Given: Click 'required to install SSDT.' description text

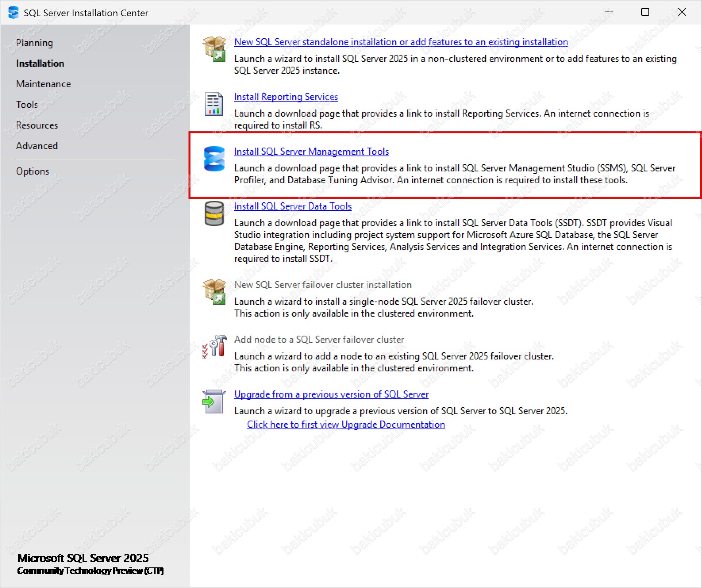Looking at the screenshot, I should tap(283, 259).
